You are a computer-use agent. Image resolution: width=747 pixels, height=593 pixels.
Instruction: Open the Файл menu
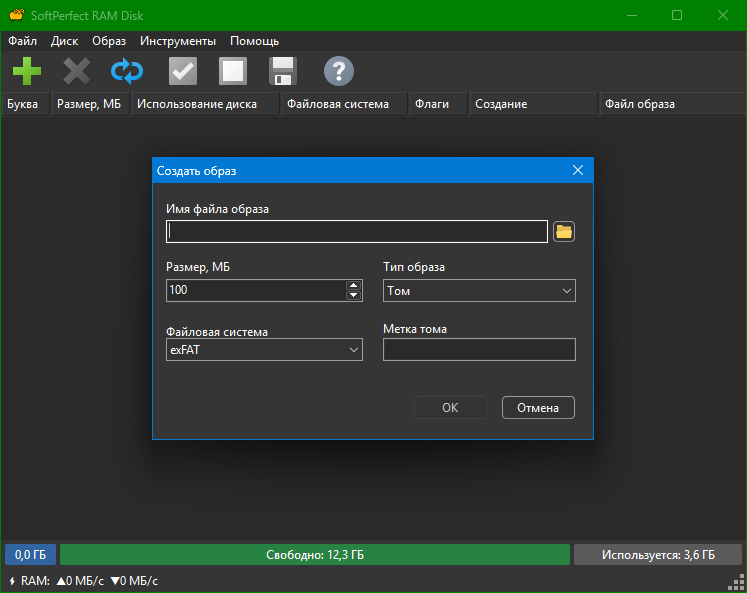(x=22, y=41)
